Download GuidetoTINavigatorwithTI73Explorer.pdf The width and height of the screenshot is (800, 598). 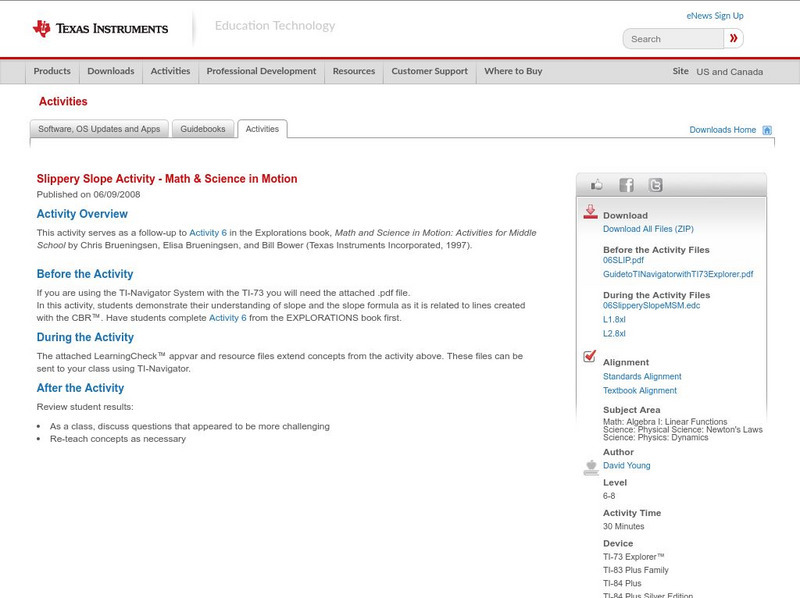(x=678, y=274)
